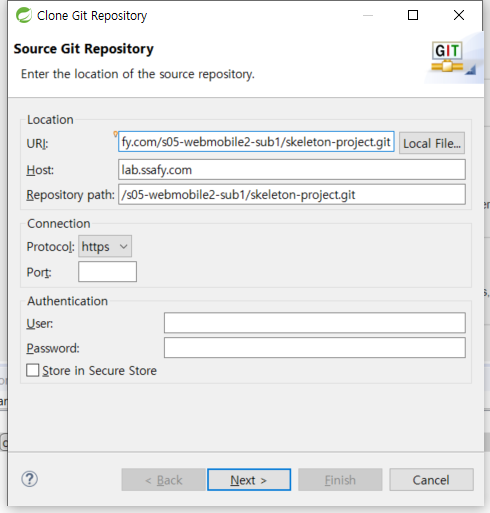This screenshot has width=490, height=513.
Task: Click the Authentication group label
Action: tap(68, 301)
